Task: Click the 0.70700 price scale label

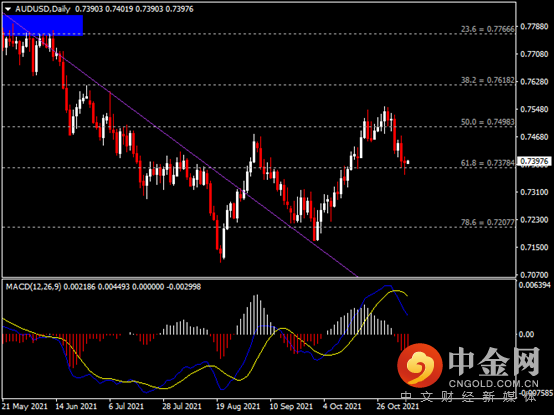Action: (534, 274)
